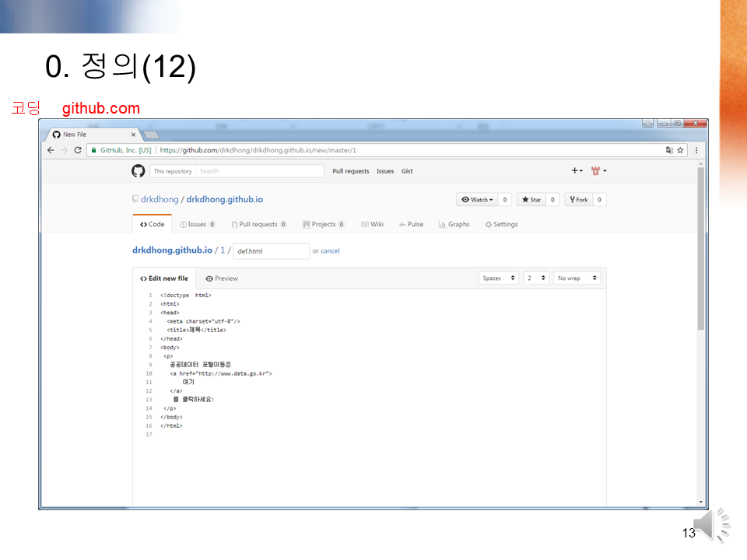Viewport: 747px width, 560px height.
Task: Click the drkdhong.github.io breadcrumb link
Action: click(172, 250)
